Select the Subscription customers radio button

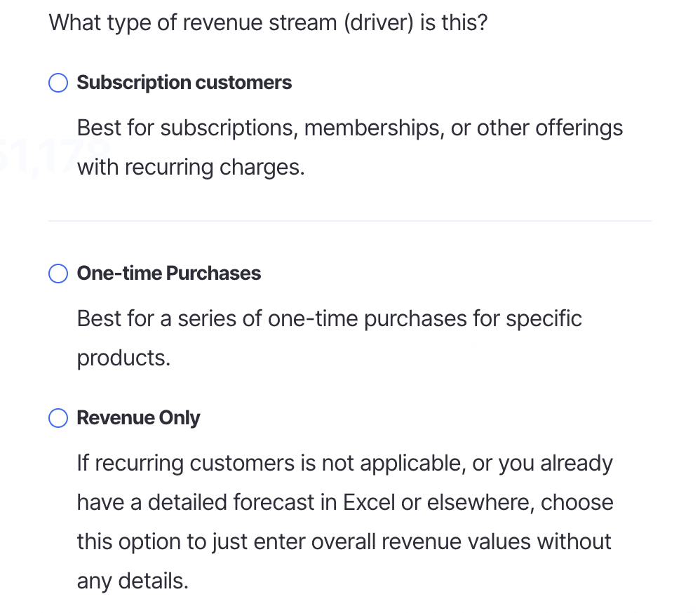pos(58,83)
